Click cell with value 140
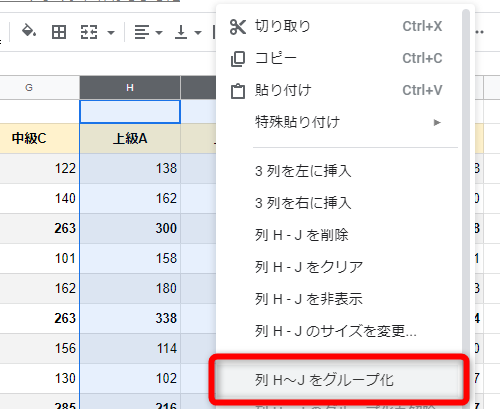This screenshot has height=409, width=500. (x=39, y=198)
